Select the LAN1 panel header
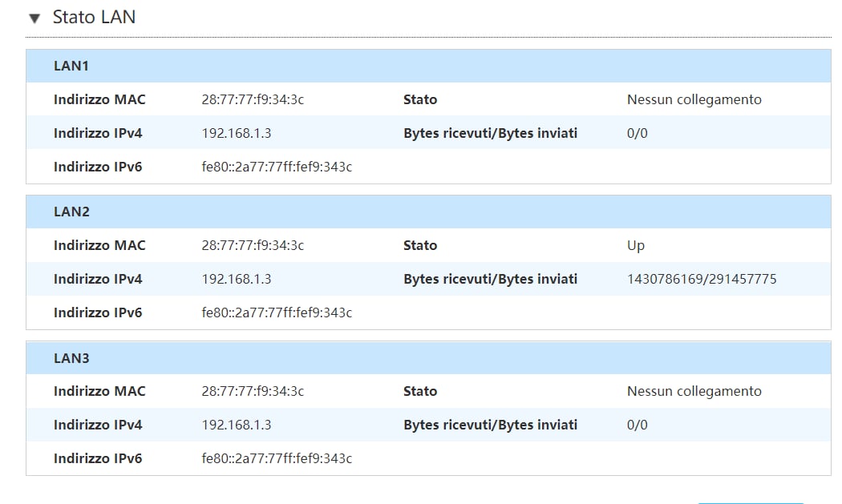842x504 pixels. (x=428, y=66)
